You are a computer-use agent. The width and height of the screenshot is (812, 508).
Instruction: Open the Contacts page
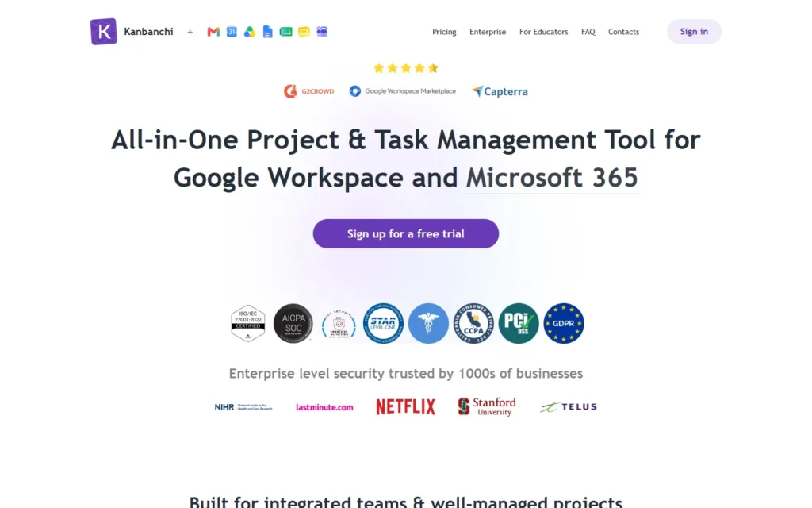[x=623, y=32]
